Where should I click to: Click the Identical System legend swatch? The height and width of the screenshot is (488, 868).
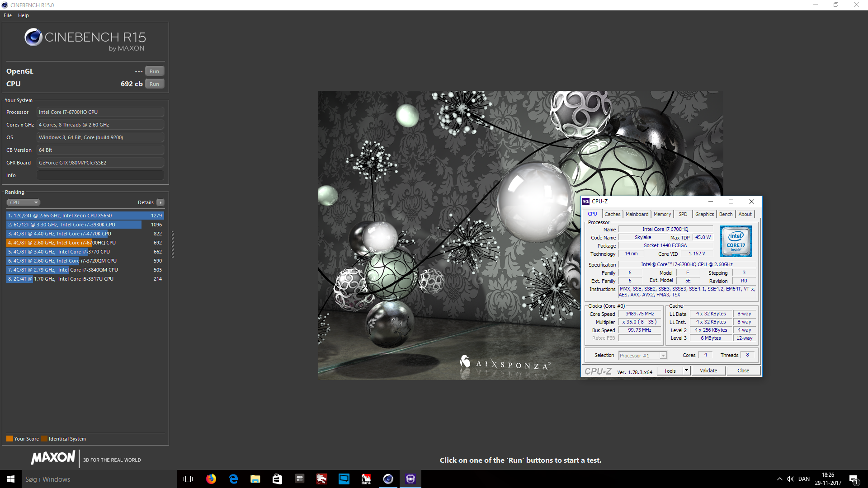coord(44,439)
